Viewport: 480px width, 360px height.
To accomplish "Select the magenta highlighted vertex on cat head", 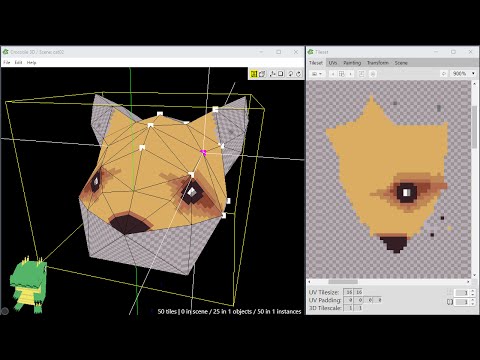I will pyautogui.click(x=203, y=153).
